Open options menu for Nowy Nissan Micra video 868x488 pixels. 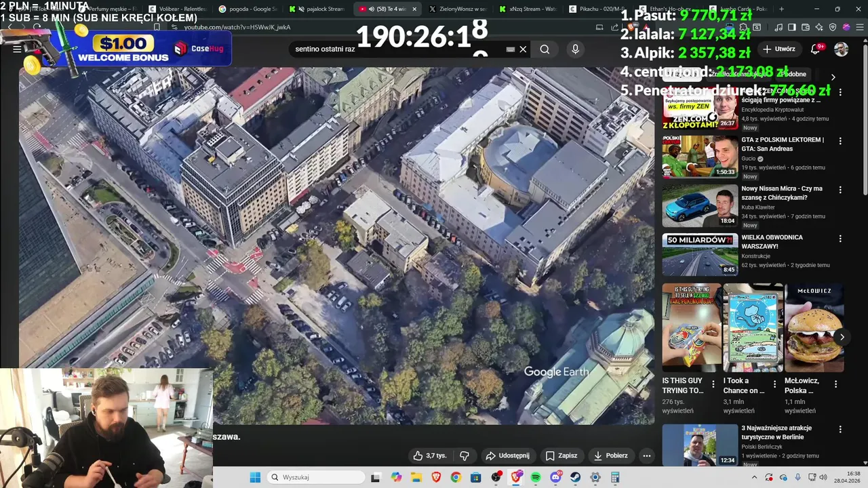pyautogui.click(x=840, y=190)
